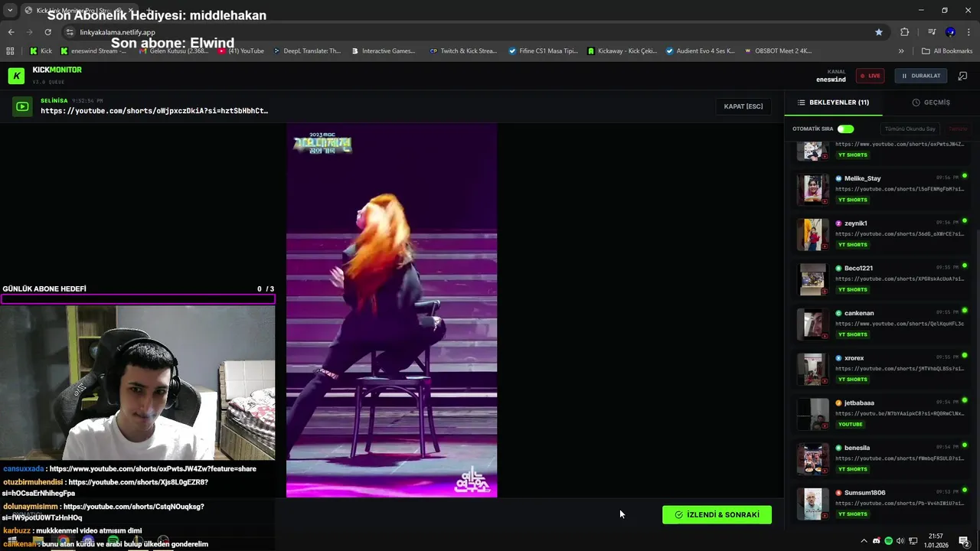
Task: Click the currently playing YouTube shorts URL
Action: [x=155, y=111]
